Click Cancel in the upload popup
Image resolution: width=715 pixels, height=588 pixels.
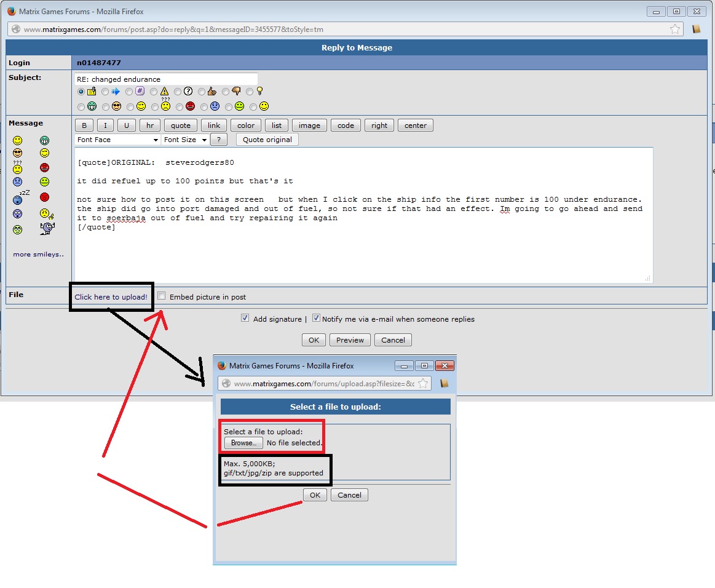point(349,495)
